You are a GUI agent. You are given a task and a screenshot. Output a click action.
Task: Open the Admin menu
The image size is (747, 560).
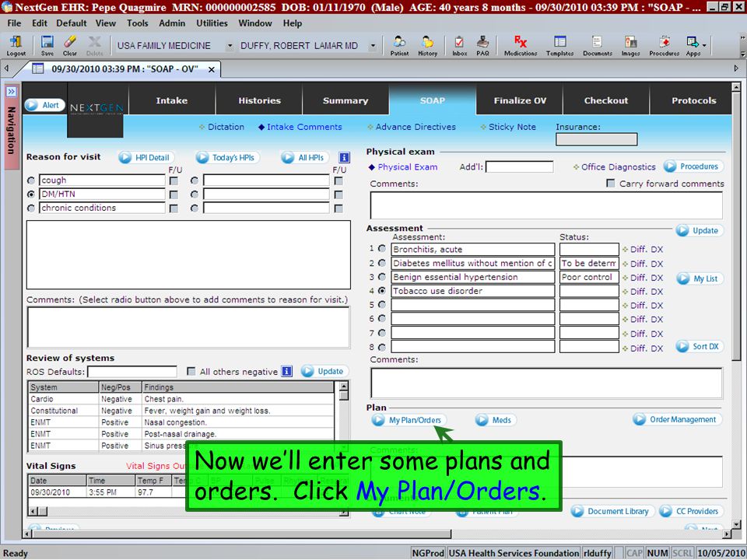click(172, 23)
